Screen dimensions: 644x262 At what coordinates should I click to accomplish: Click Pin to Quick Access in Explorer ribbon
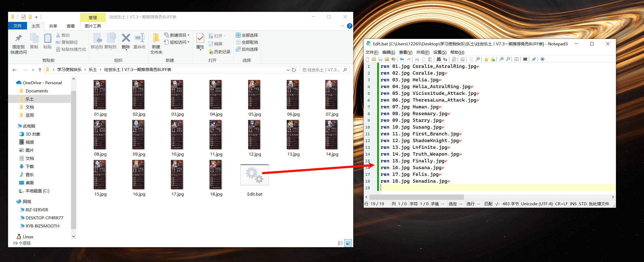click(19, 44)
